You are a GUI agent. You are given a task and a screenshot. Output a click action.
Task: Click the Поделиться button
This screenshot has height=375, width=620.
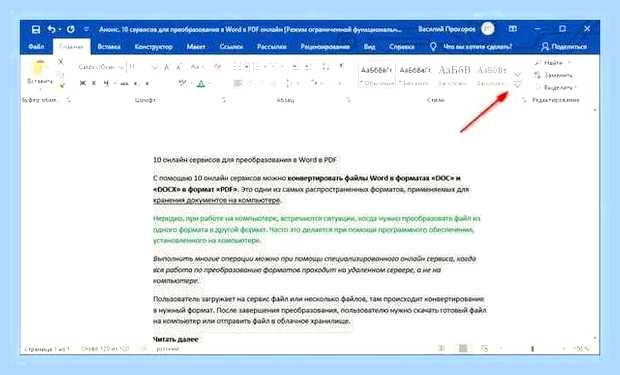[x=564, y=47]
